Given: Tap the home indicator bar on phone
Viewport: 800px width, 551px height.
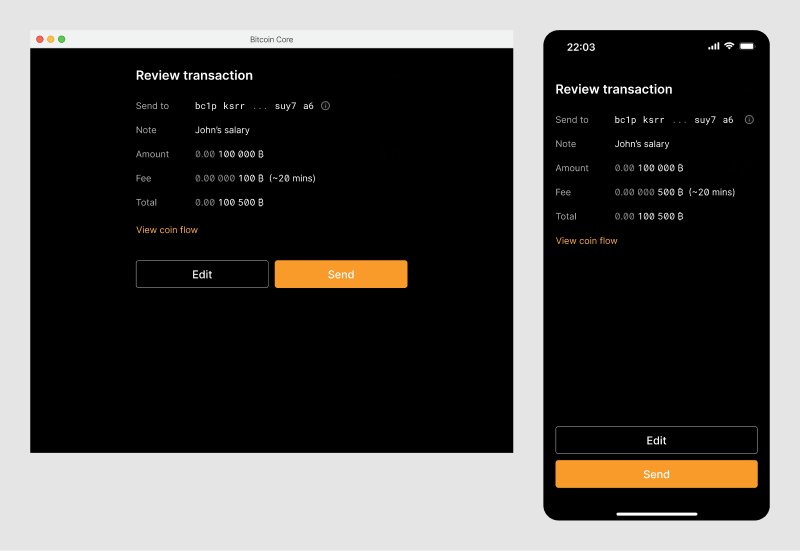Looking at the screenshot, I should coord(657,514).
